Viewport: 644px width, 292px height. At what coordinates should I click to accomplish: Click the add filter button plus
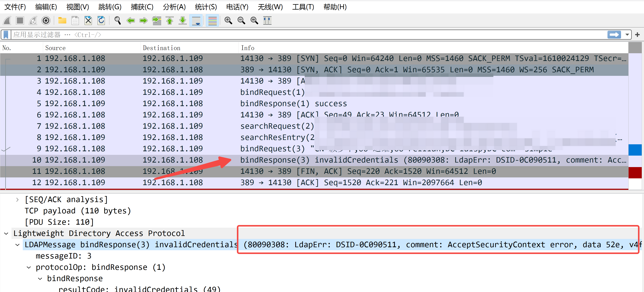637,35
